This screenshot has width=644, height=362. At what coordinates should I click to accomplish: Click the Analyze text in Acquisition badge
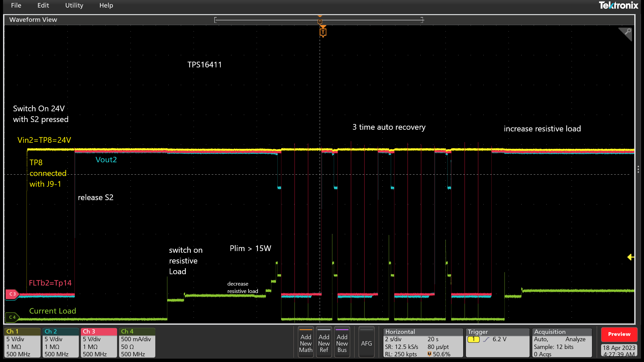pyautogui.click(x=575, y=339)
